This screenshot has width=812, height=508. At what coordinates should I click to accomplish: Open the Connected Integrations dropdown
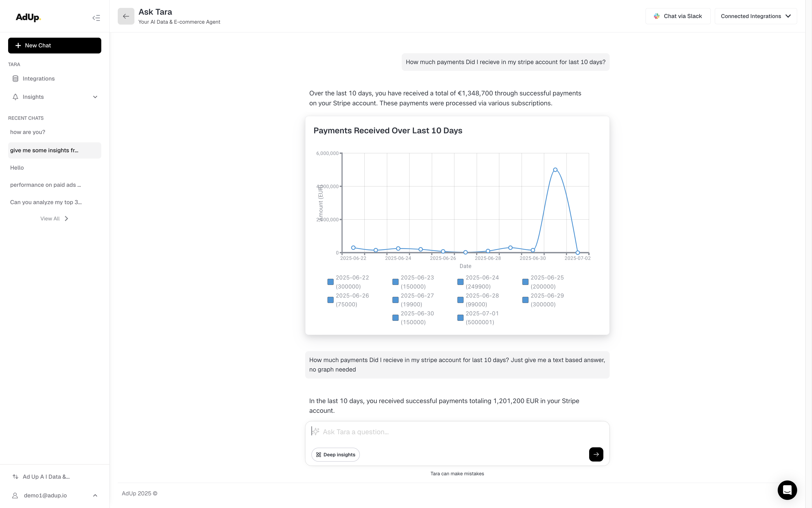(x=756, y=16)
